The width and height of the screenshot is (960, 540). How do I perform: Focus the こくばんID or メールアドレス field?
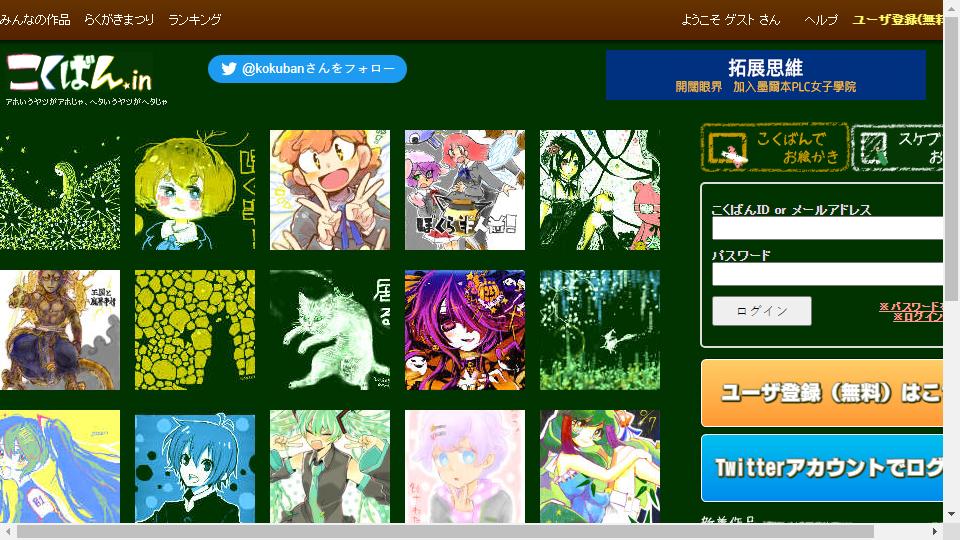tap(828, 228)
